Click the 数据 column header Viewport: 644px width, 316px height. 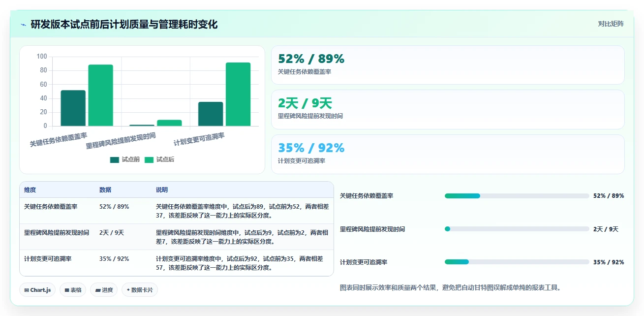click(x=105, y=190)
